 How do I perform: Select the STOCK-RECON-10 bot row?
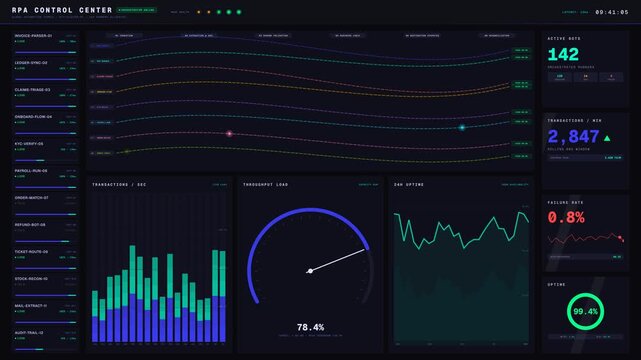tap(45, 286)
